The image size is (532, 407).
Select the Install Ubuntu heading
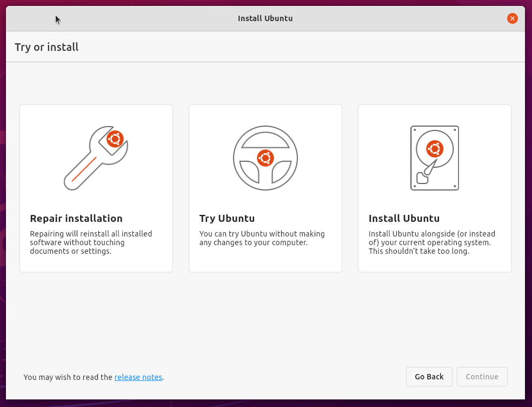pos(404,218)
